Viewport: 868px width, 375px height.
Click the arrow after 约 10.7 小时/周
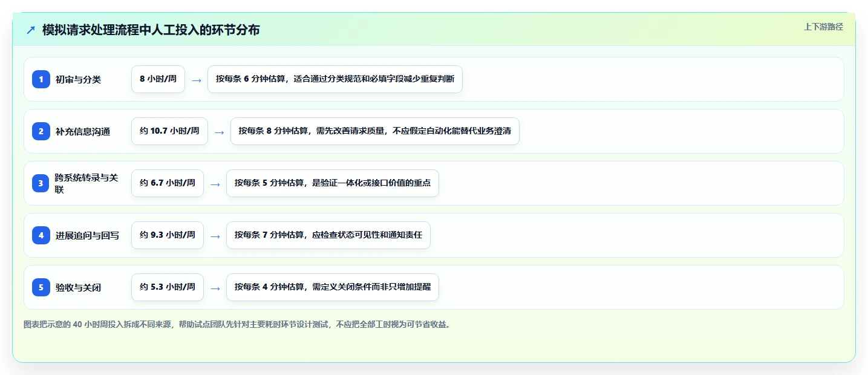[219, 132]
